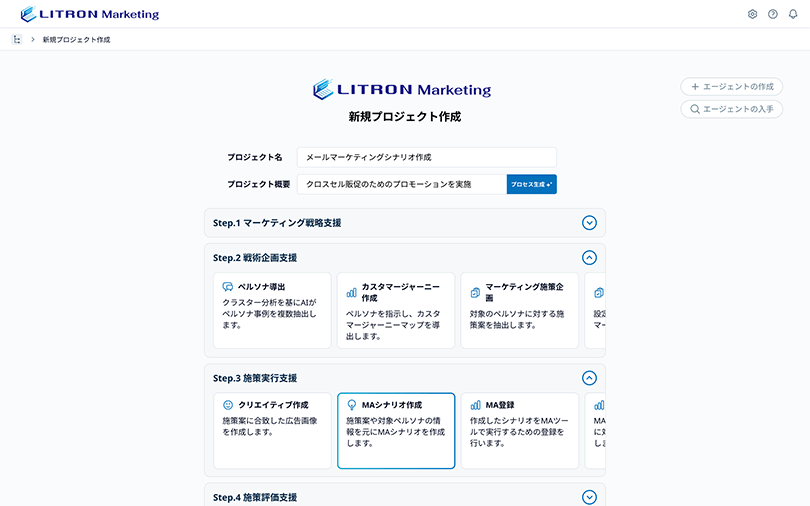Viewport: 810px width, 506px height.
Task: Collapse Step.2 戦術企画支援 section
Action: (589, 258)
